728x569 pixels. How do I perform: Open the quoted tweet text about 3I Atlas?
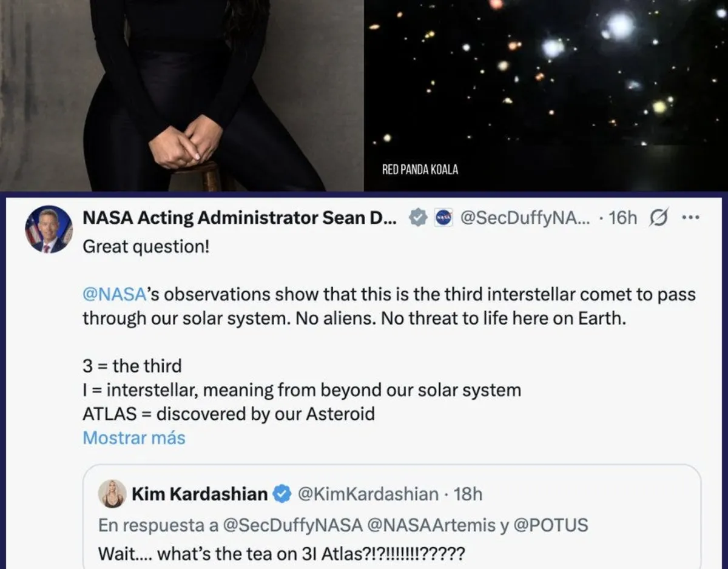281,553
